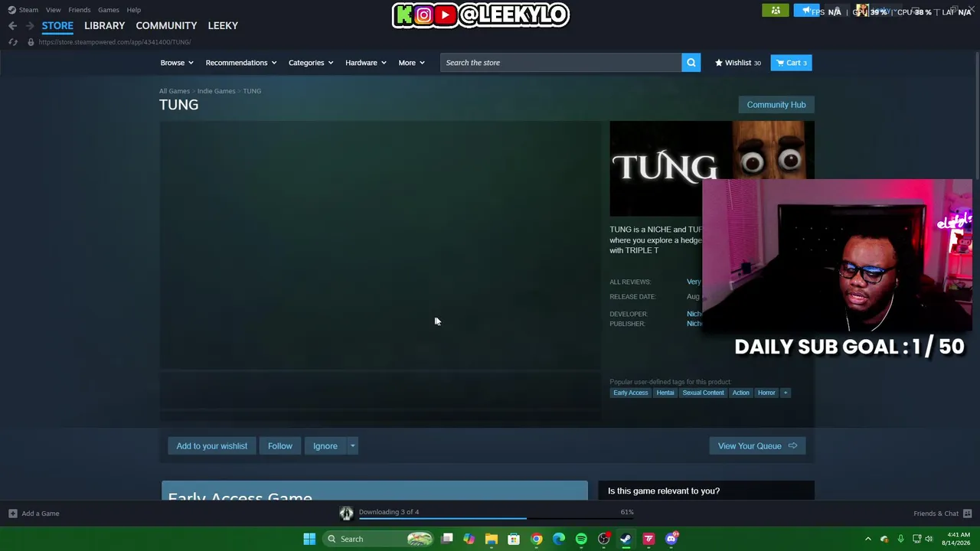Image resolution: width=980 pixels, height=551 pixels.
Task: Go to All Games breadcrumb
Action: point(175,91)
